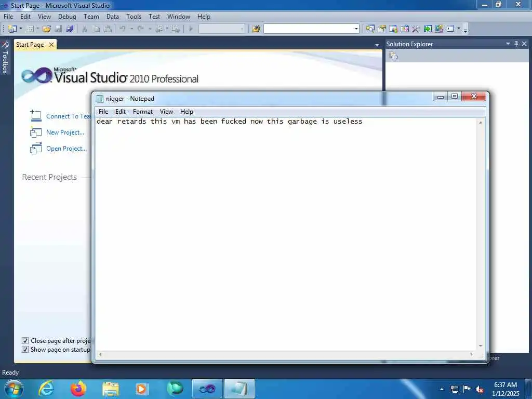Click the Notepad vertical scrollbar up arrow
532x399 pixels.
(x=481, y=123)
